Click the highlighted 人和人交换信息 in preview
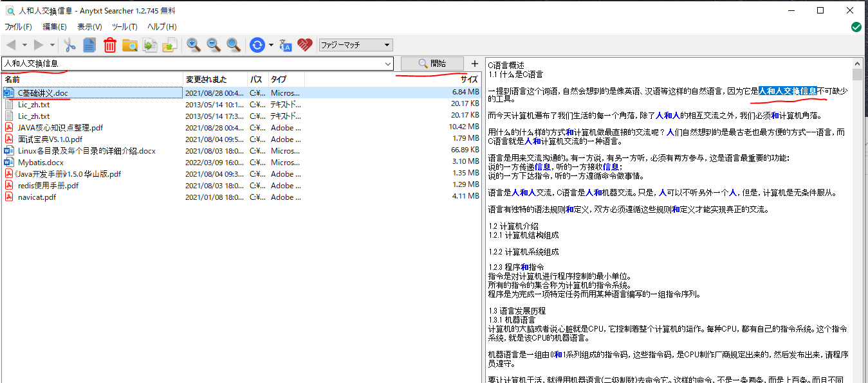The height and width of the screenshot is (383, 868). (x=788, y=91)
